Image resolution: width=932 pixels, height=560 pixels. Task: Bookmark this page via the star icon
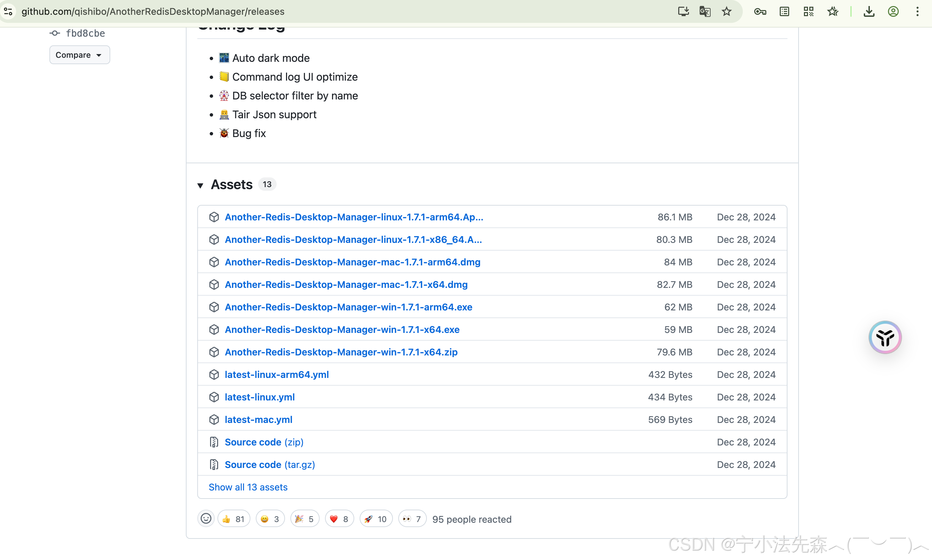point(726,11)
